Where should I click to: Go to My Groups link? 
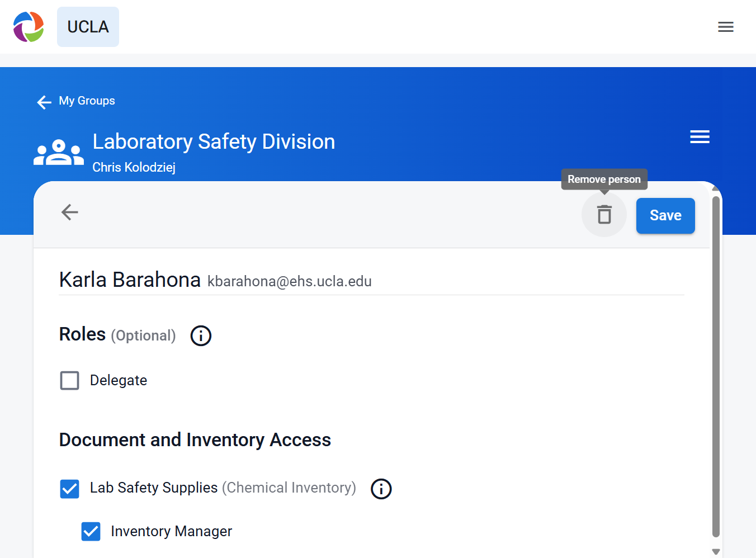(87, 101)
